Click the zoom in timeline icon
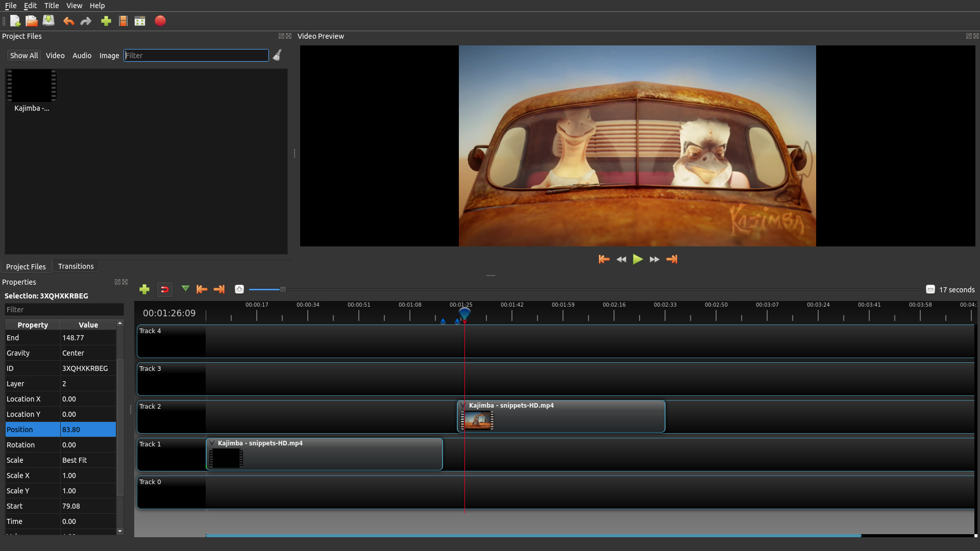The image size is (980, 551). (x=239, y=289)
